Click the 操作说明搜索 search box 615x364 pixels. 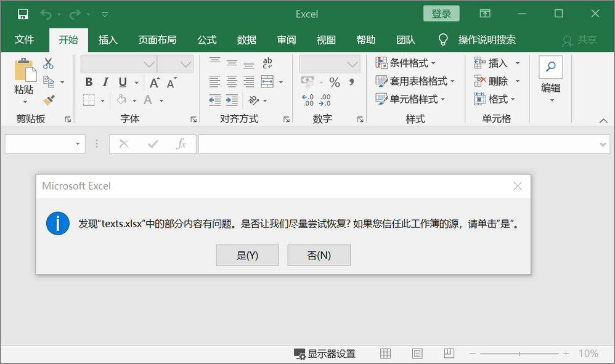[x=487, y=39]
